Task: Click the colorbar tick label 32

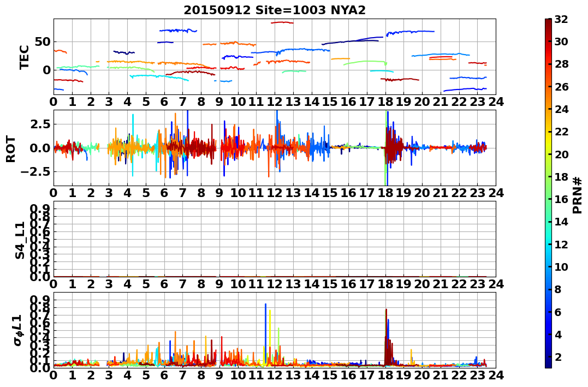Action: tap(561, 19)
